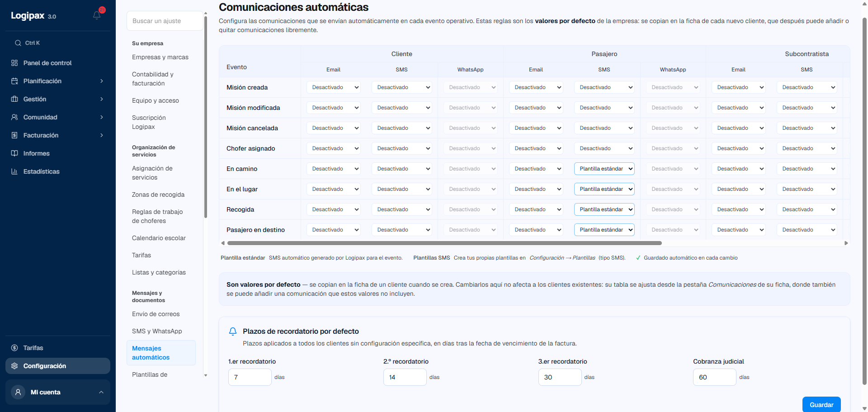
Task: Open Empresas y marcas settings
Action: [x=160, y=57]
